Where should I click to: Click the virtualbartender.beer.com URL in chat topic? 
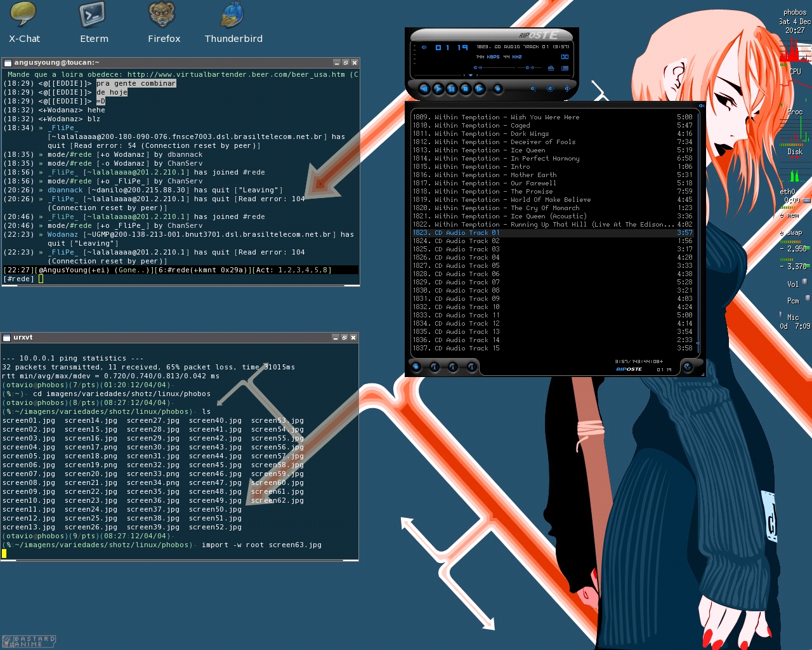236,74
